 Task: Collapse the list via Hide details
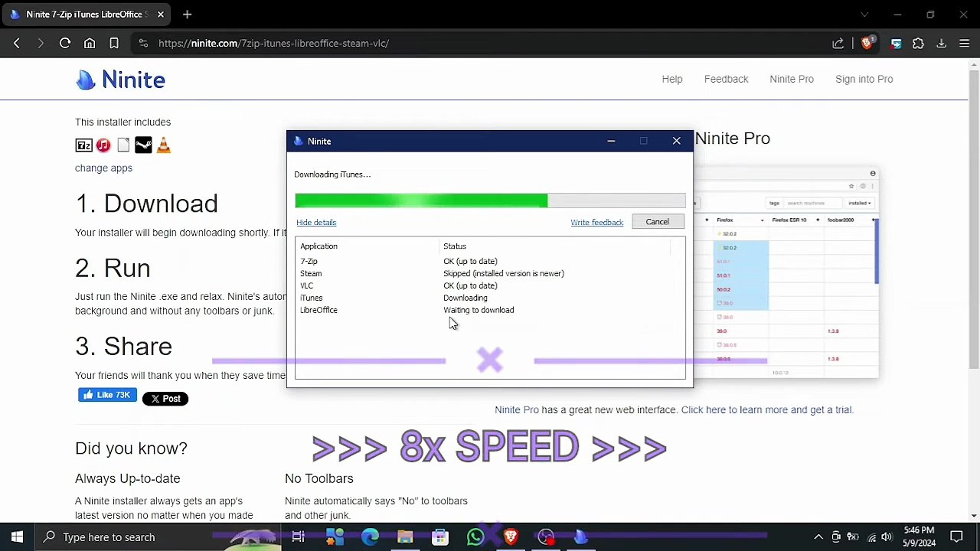(316, 222)
